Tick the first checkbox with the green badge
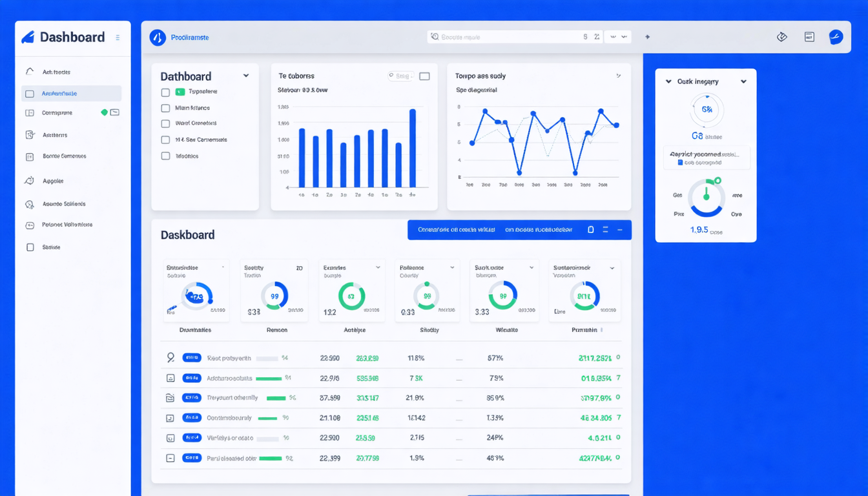 coord(165,92)
